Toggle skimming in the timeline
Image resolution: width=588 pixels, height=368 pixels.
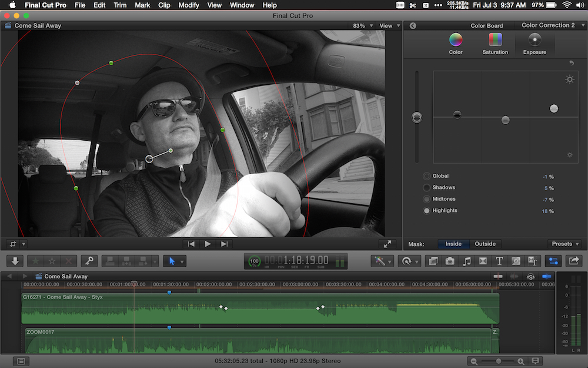point(498,276)
